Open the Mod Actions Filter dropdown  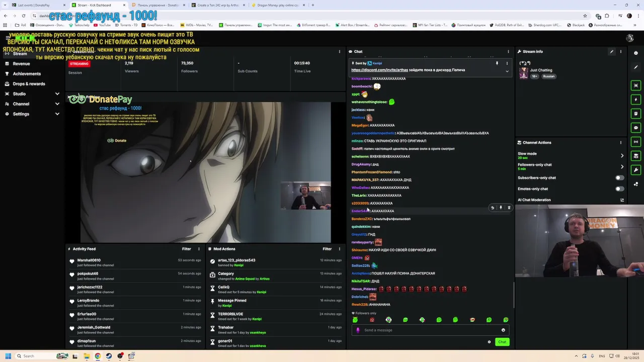click(327, 249)
